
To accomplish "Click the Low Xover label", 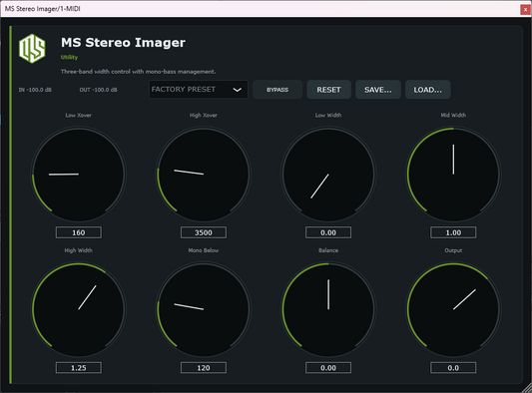I will (x=79, y=116).
